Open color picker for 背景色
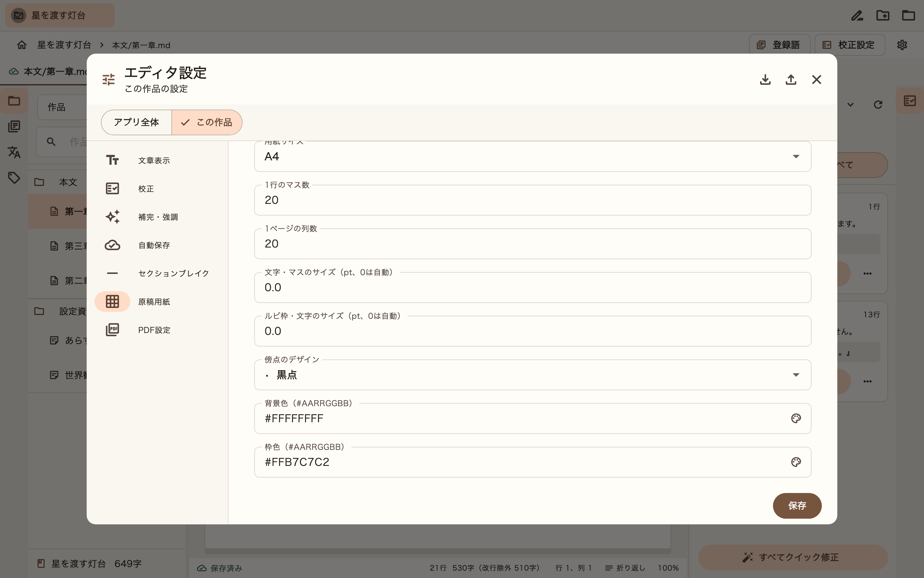924x578 pixels. click(x=796, y=418)
